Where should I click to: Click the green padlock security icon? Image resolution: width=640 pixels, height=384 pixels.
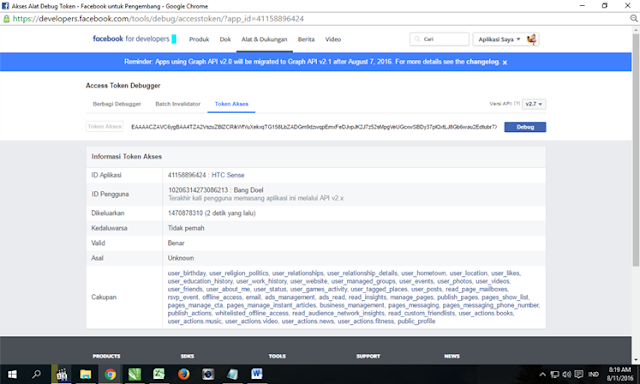coord(6,19)
